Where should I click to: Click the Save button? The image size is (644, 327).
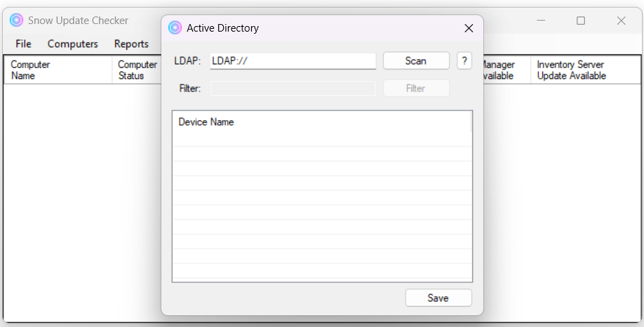click(438, 297)
